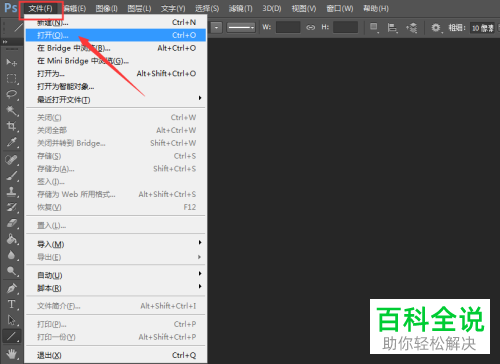Select the Move tool
This screenshot has height=364, width=500.
12,62
